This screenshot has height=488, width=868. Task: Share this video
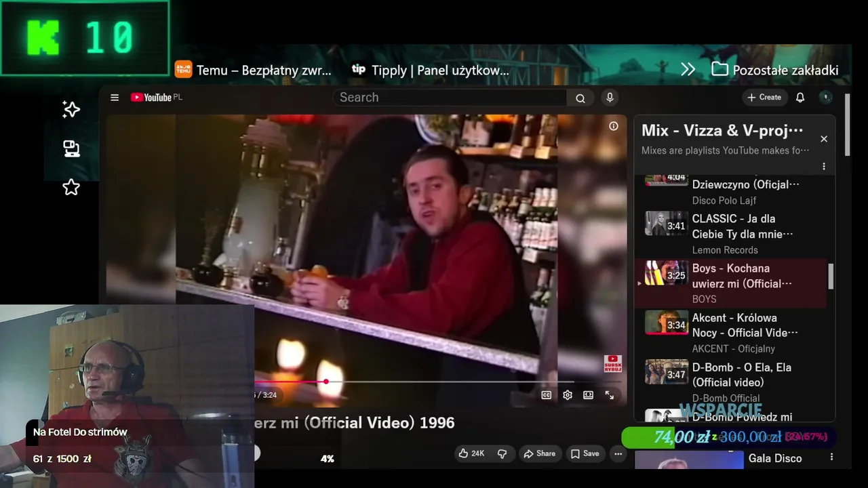tap(539, 453)
